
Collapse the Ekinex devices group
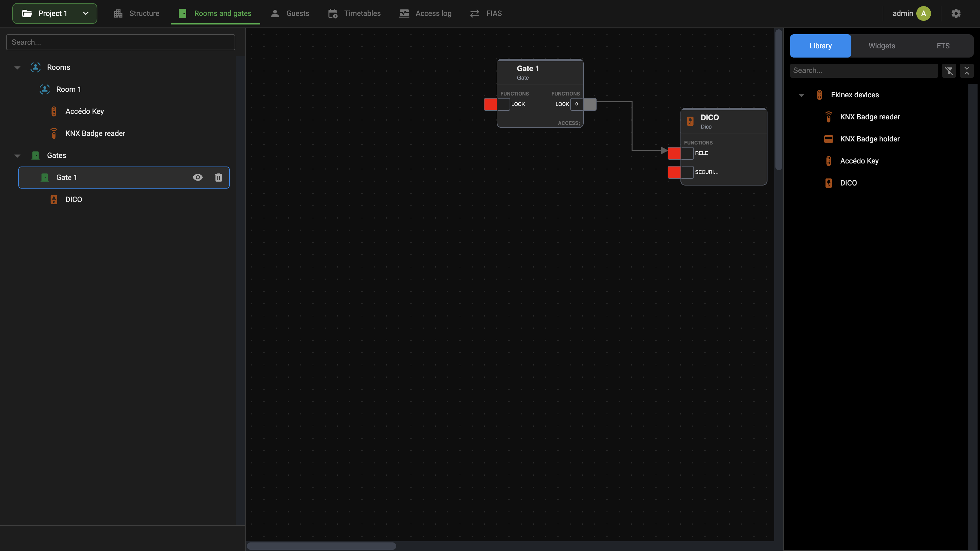[801, 96]
